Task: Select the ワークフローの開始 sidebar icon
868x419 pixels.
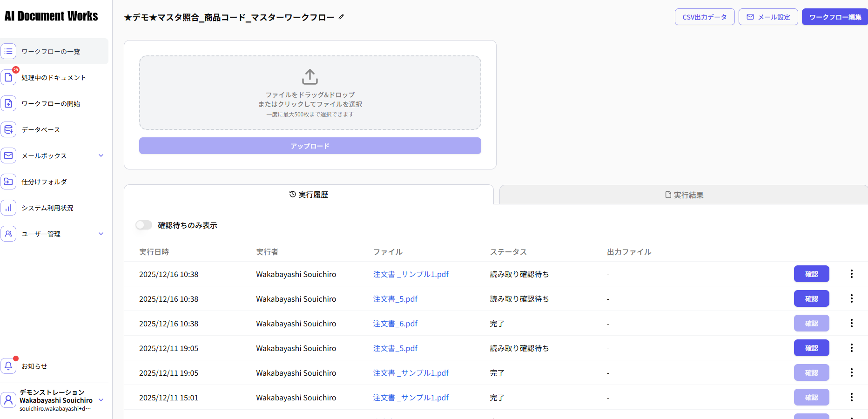Action: (8, 103)
